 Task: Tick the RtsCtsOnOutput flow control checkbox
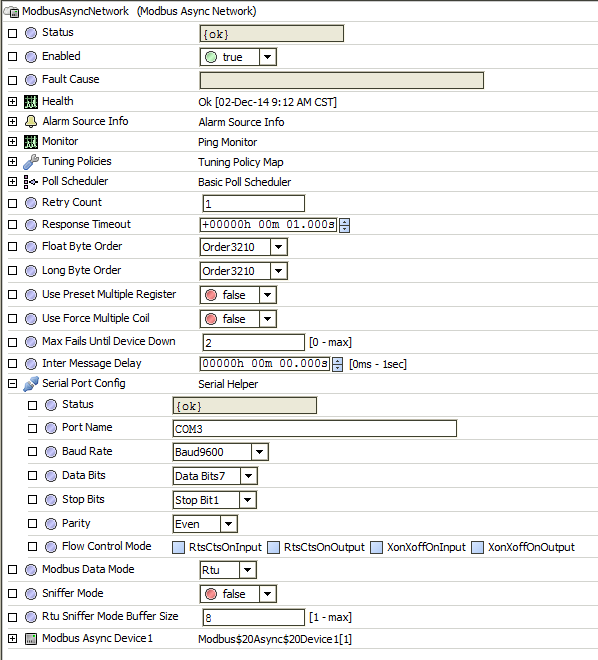pyautogui.click(x=274, y=547)
